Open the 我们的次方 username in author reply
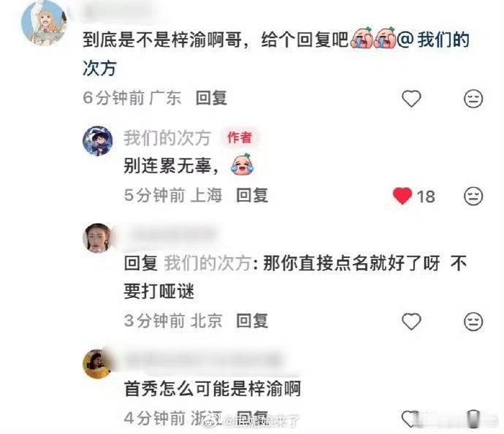 167,138
